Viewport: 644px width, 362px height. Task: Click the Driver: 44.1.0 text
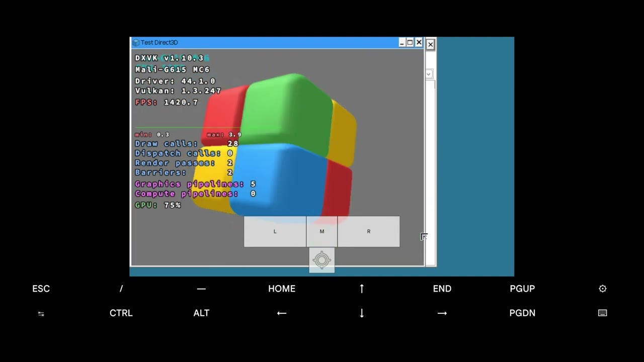click(x=175, y=81)
